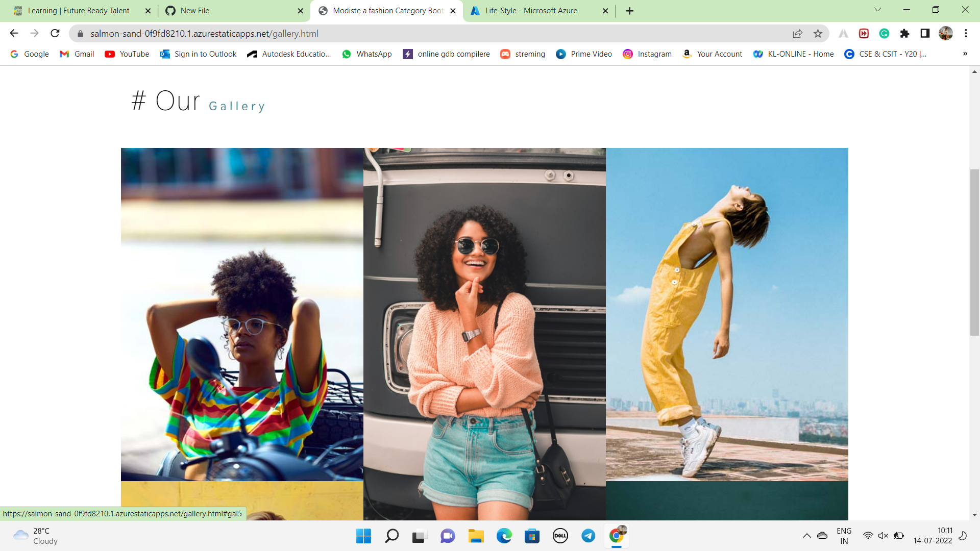Open Telegram from the taskbar
980x551 pixels.
click(x=588, y=536)
